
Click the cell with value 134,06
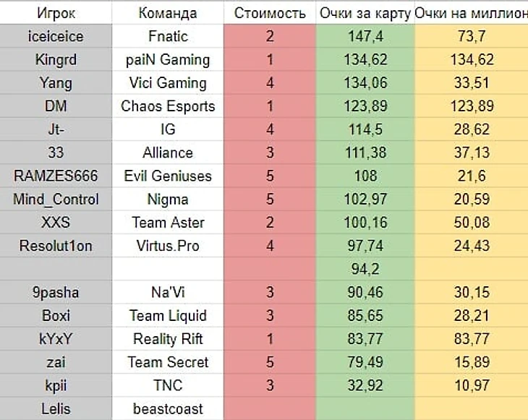(x=365, y=83)
